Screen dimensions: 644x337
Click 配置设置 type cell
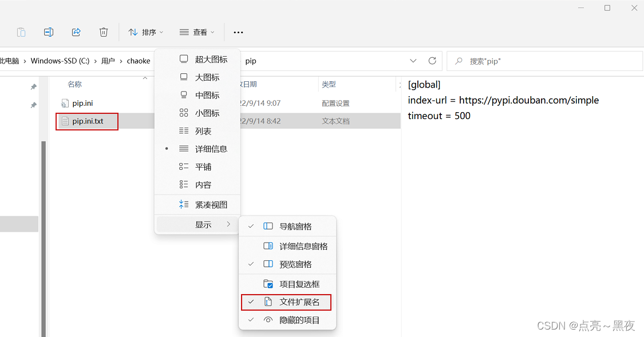point(335,104)
